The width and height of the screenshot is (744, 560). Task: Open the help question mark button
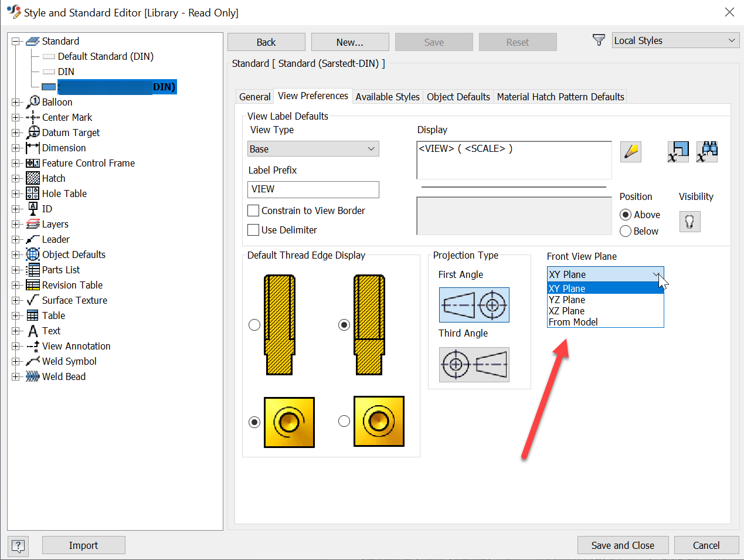click(18, 545)
